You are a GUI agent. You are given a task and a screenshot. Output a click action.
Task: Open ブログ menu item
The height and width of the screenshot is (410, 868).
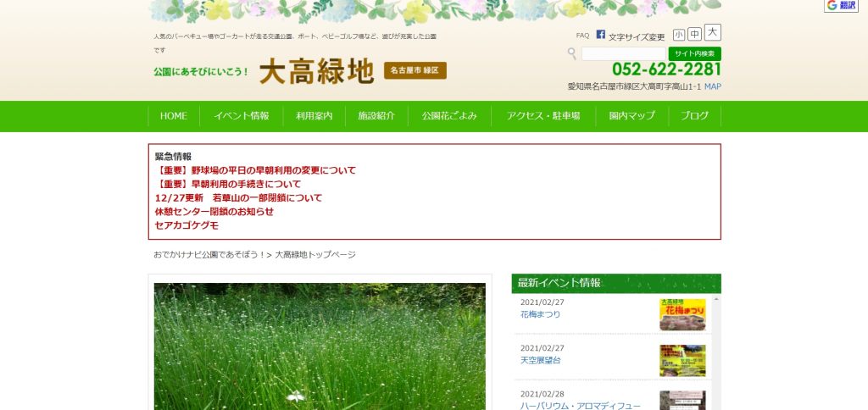(694, 116)
